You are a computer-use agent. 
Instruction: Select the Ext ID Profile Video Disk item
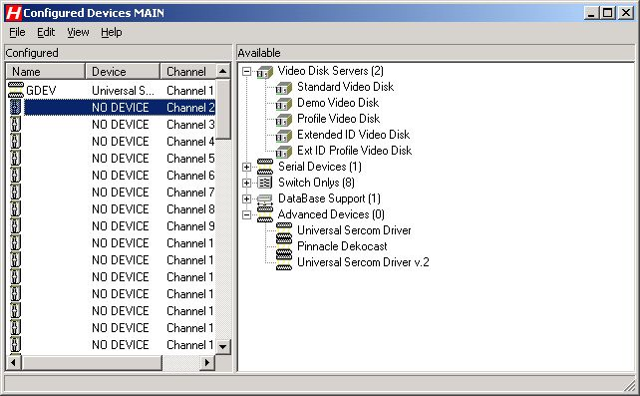(354, 151)
